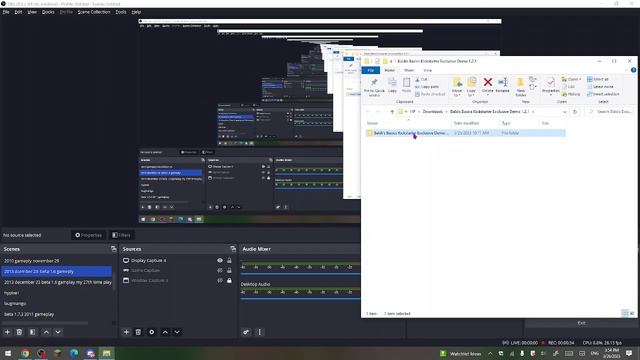Unlock the Window Capture 3 source
Screen dimensions: 640x360
[x=229, y=280]
